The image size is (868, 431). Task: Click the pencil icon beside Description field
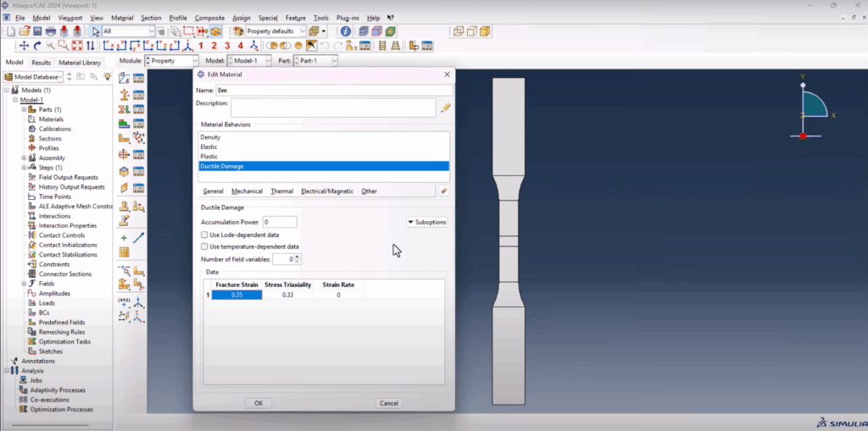point(446,108)
